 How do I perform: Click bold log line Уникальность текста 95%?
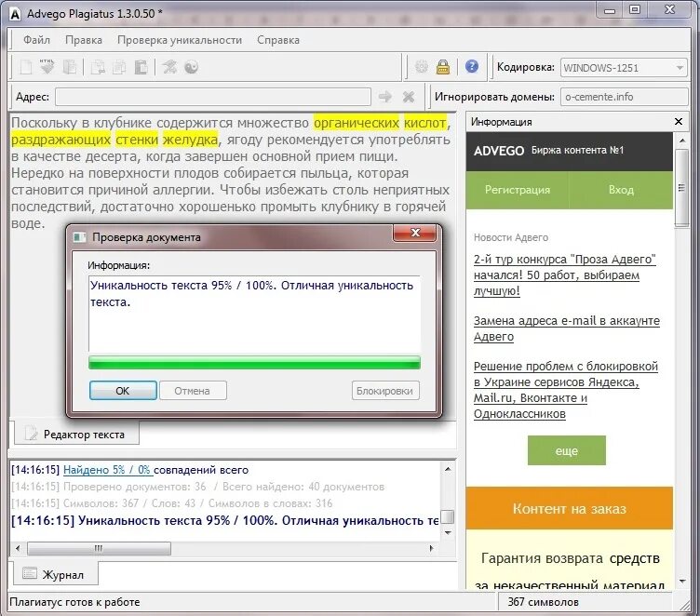[x=224, y=521]
